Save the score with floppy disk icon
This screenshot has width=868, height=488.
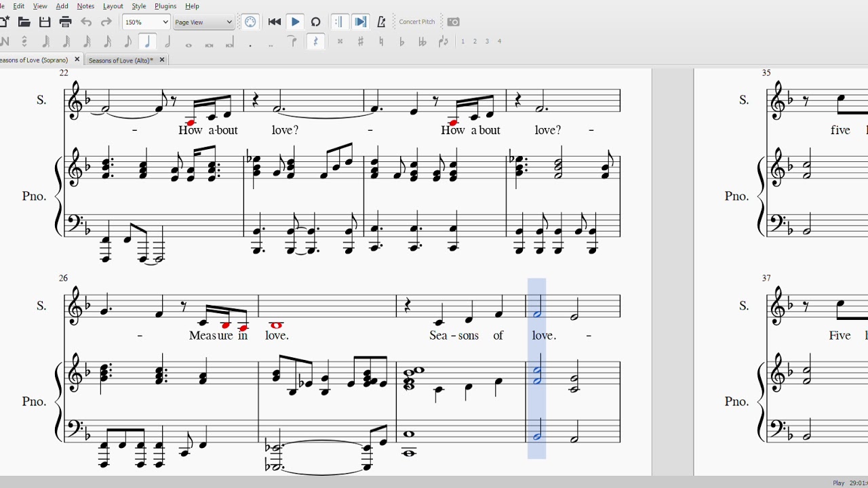[45, 22]
